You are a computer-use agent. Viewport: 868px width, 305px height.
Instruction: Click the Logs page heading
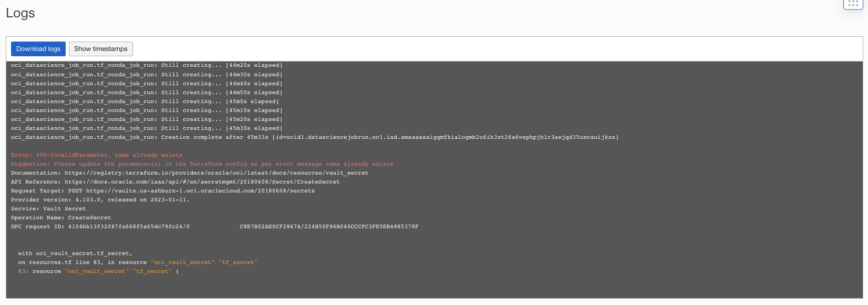pos(20,13)
